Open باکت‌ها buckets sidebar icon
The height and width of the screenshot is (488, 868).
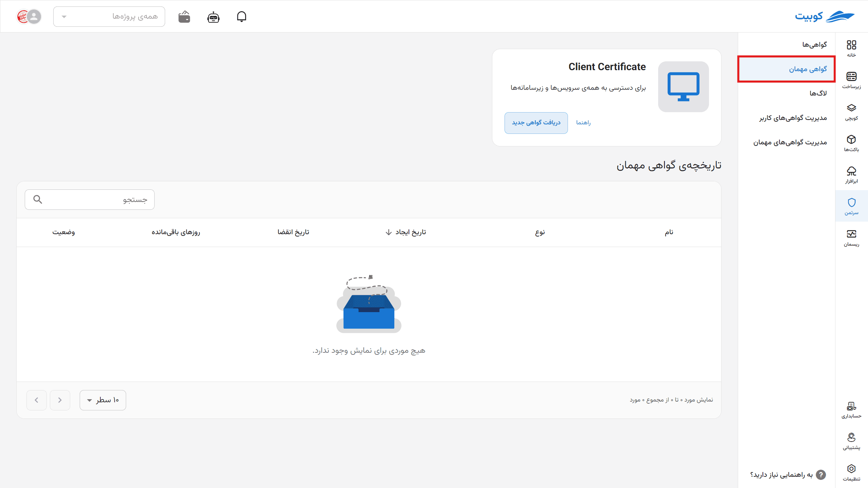pyautogui.click(x=851, y=143)
